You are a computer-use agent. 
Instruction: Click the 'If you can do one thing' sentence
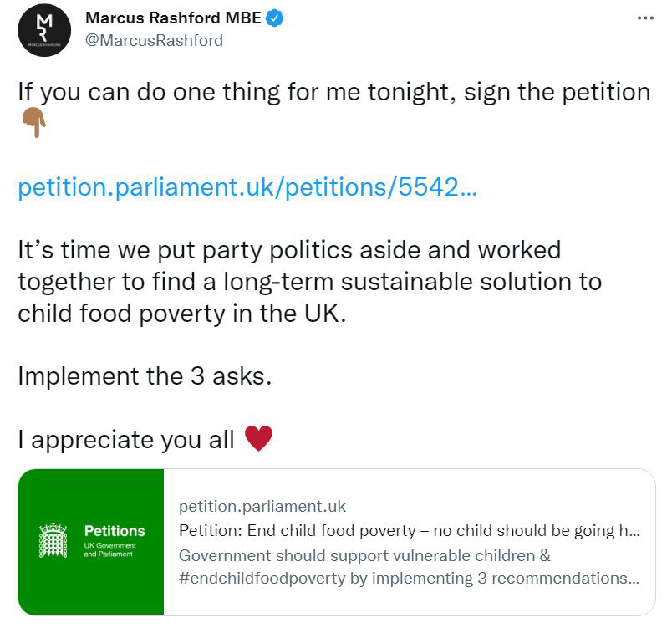tap(333, 91)
